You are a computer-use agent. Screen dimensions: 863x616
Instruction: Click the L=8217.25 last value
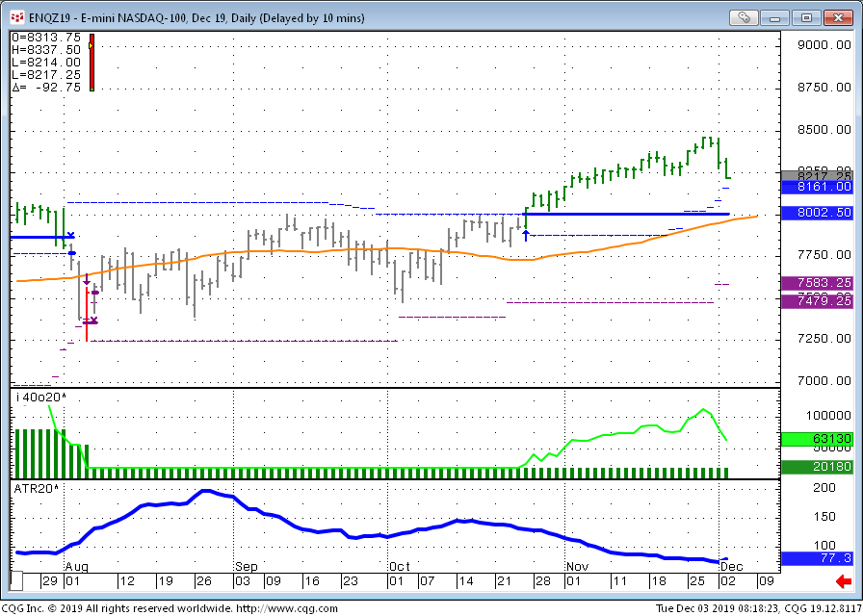pyautogui.click(x=46, y=75)
